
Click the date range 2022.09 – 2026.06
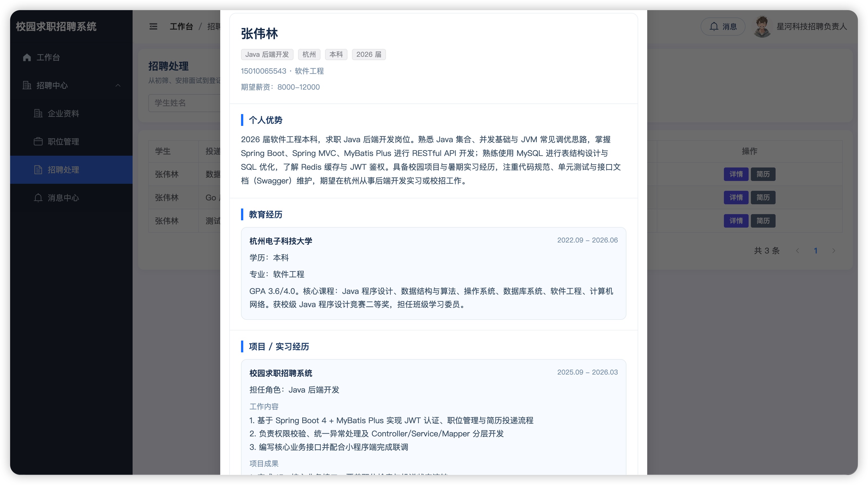(x=587, y=240)
